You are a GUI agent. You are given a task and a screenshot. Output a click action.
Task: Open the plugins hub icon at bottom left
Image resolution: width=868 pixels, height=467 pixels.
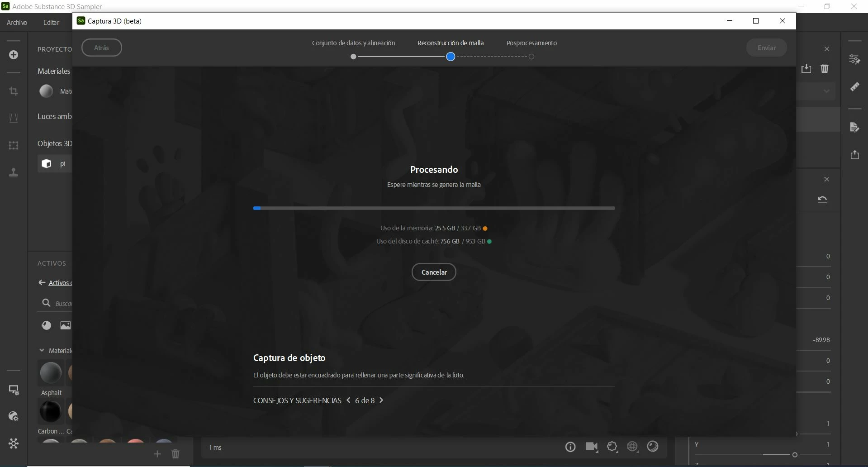[14, 443]
